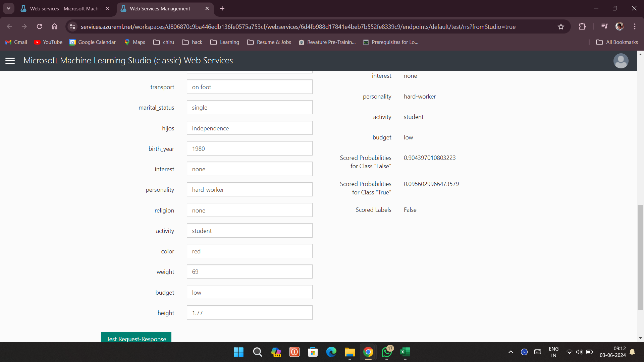Screen dimensions: 644x362
Task: Open Microsoft Edge from taskbar
Action: (x=331, y=352)
